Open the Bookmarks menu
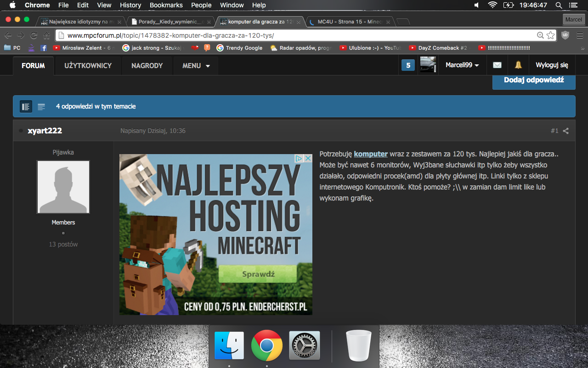The width and height of the screenshot is (588, 368). point(166,5)
